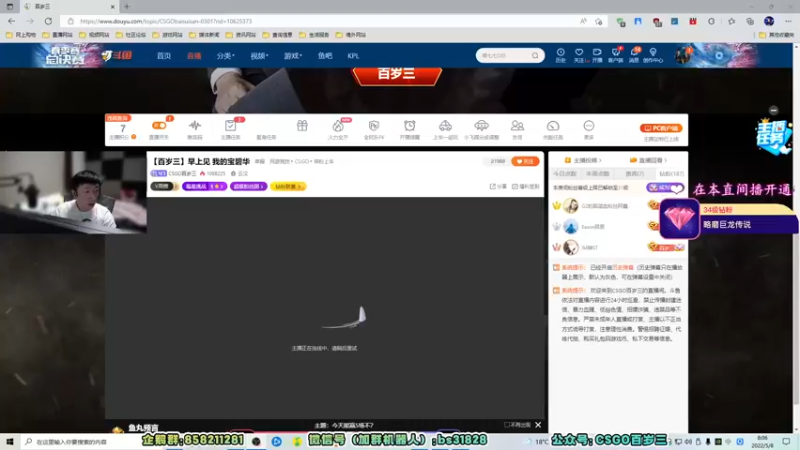Open the dark V badge pill
The width and height of the screenshot is (800, 450).
click(x=163, y=186)
